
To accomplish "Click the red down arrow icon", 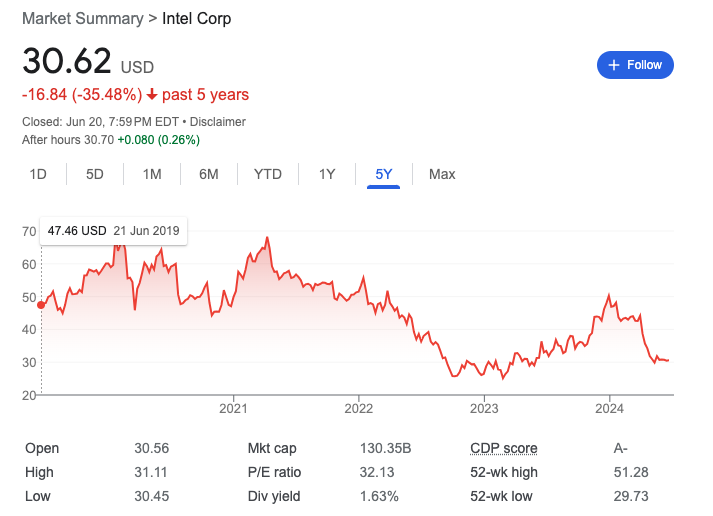I will [x=152, y=95].
